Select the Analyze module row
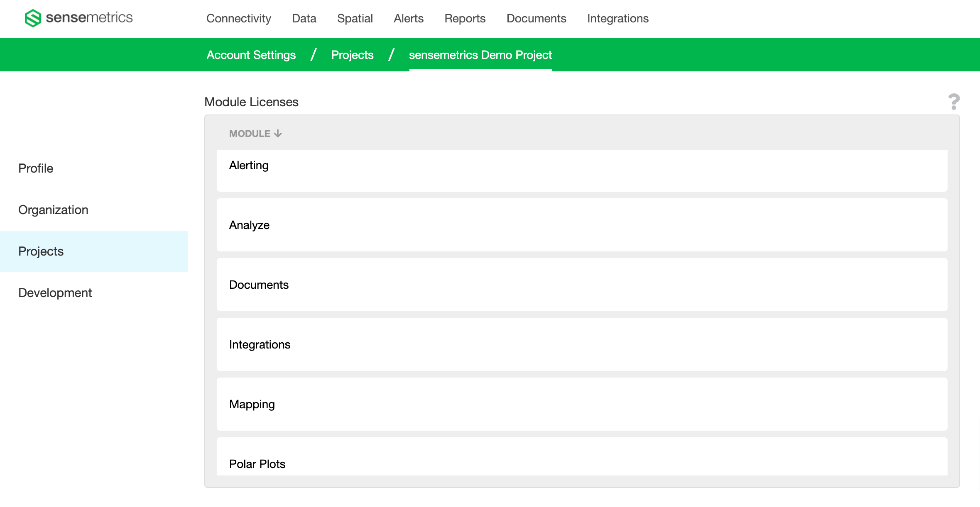 (x=582, y=225)
